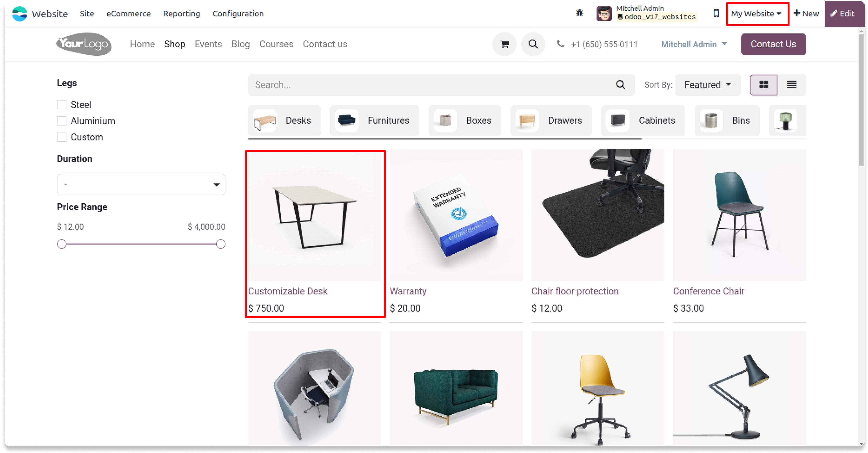The height and width of the screenshot is (453, 868).
Task: Switch to grid view layout
Action: pos(763,85)
